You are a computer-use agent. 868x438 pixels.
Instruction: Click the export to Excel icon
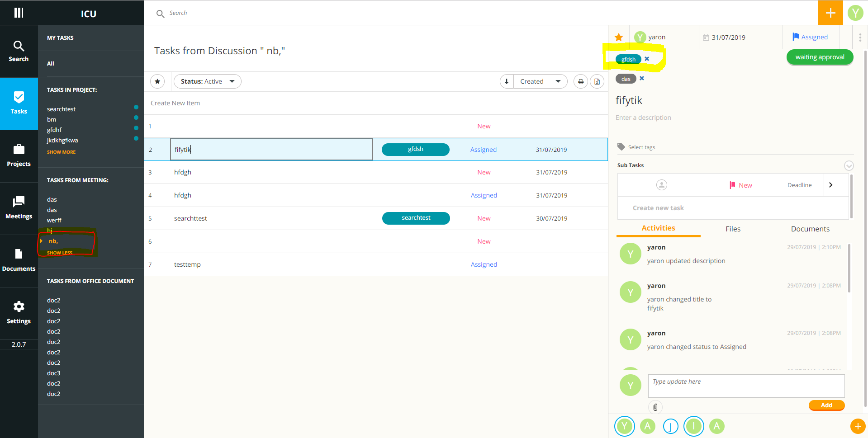(597, 81)
